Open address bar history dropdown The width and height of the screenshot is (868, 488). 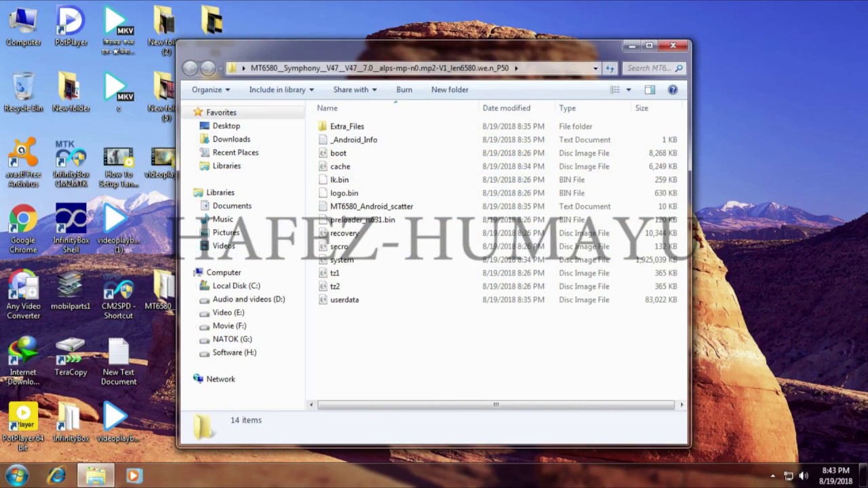click(595, 68)
